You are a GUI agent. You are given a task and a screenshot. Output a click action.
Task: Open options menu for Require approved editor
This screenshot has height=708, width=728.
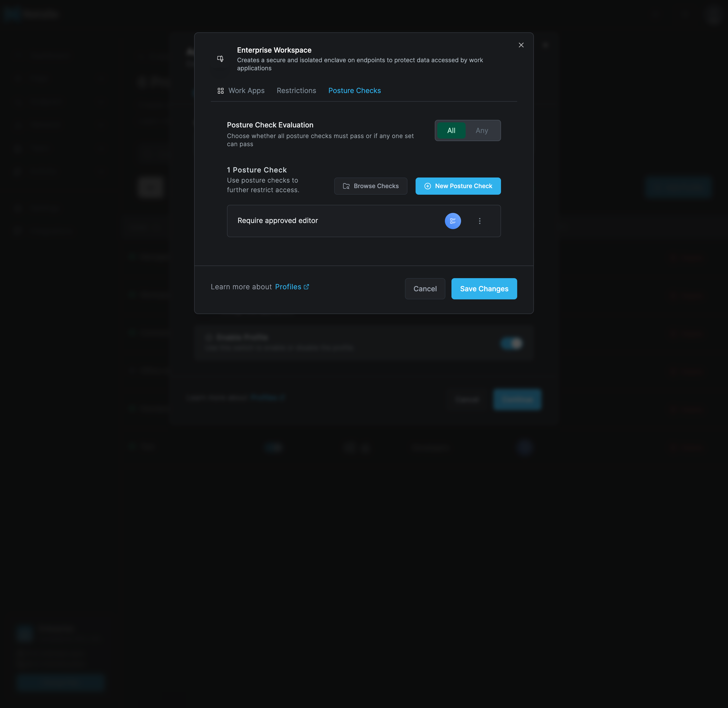479,221
